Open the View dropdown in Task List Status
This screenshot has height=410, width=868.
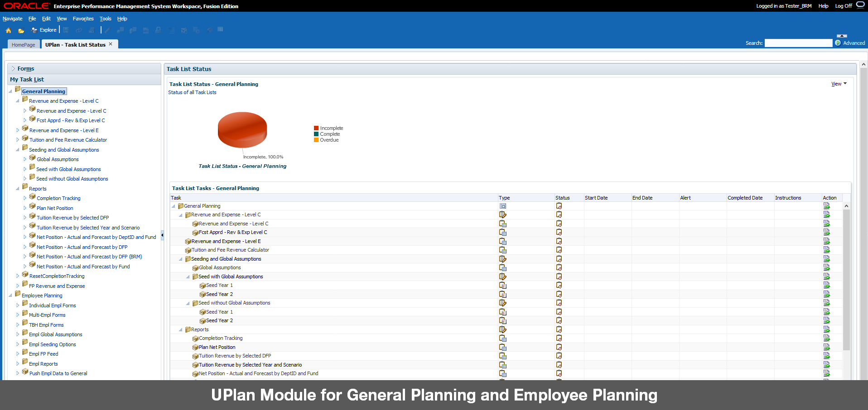tap(839, 84)
